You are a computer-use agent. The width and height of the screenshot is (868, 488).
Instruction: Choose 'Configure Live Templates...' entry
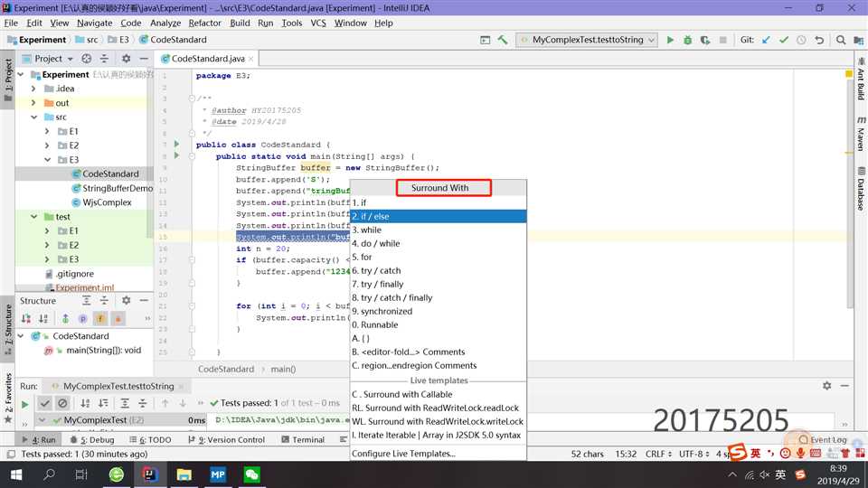(438, 453)
